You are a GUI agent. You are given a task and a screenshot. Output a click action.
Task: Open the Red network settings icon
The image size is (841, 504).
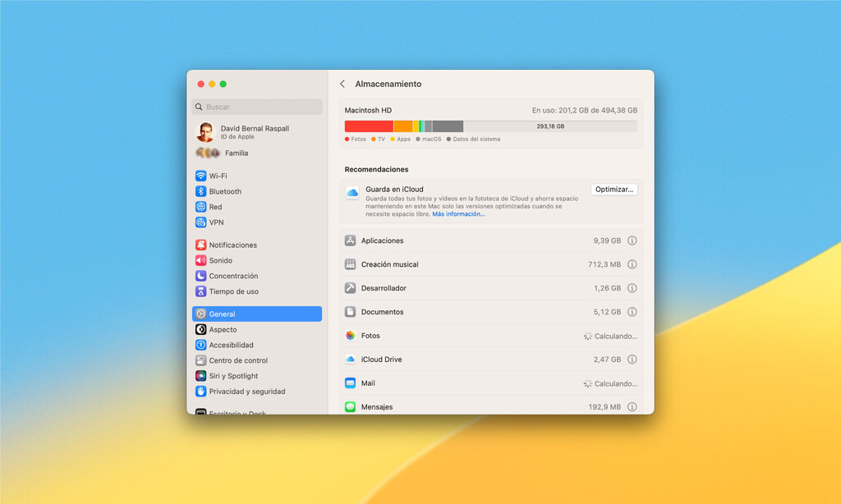pyautogui.click(x=200, y=207)
